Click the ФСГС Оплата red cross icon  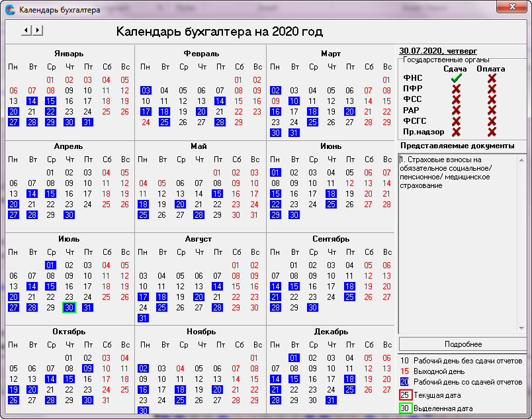point(492,121)
